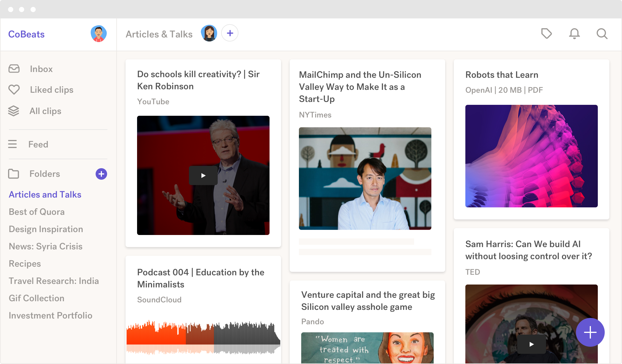Show All clips
This screenshot has width=622, height=364.
click(x=45, y=111)
